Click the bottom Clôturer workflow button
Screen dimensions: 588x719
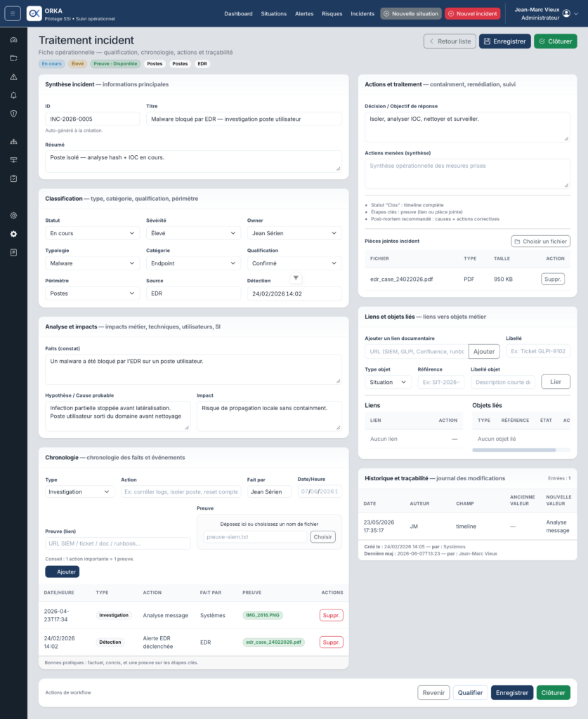553,692
